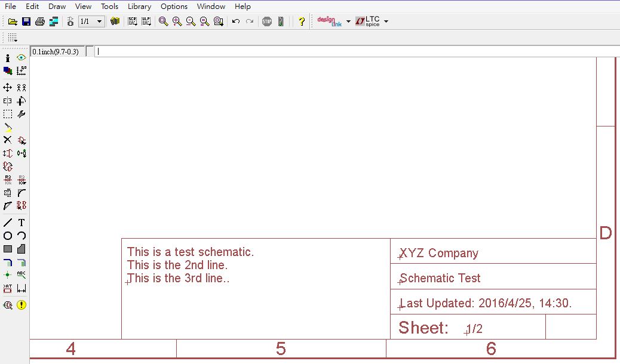This screenshot has width=620, height=364.
Task: Click the LTC spice button
Action: 368,21
